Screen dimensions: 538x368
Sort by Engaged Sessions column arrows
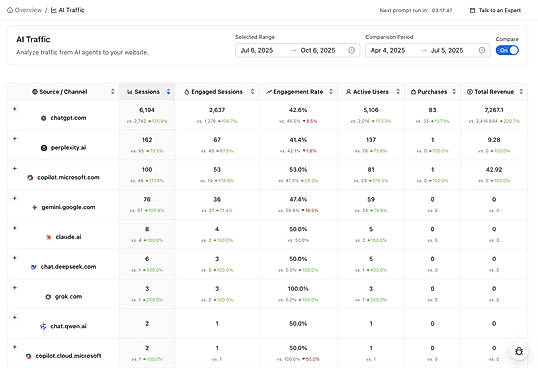[253, 92]
